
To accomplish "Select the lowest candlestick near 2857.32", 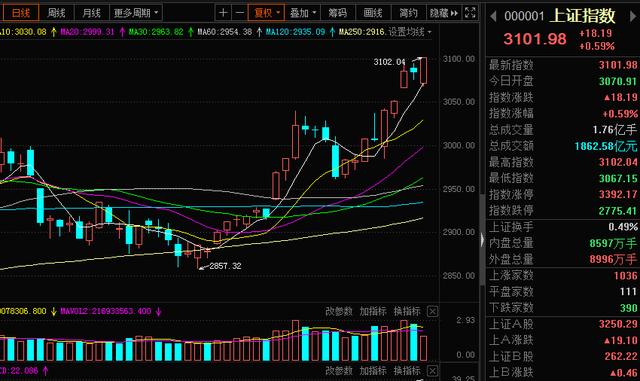I will [x=198, y=256].
